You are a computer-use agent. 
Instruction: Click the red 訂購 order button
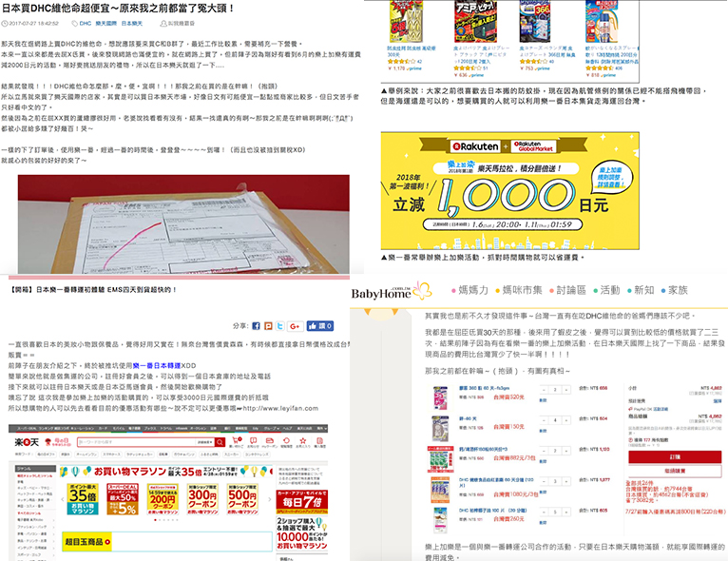click(x=675, y=457)
